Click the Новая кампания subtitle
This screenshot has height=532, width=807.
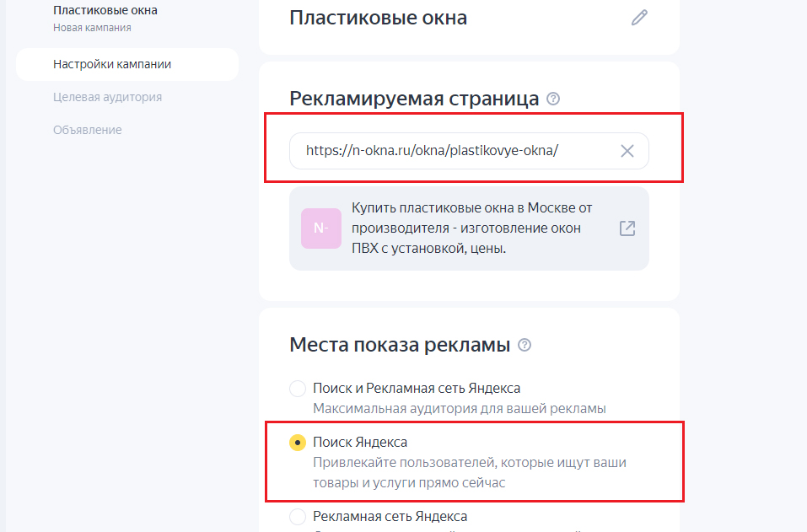(92, 28)
